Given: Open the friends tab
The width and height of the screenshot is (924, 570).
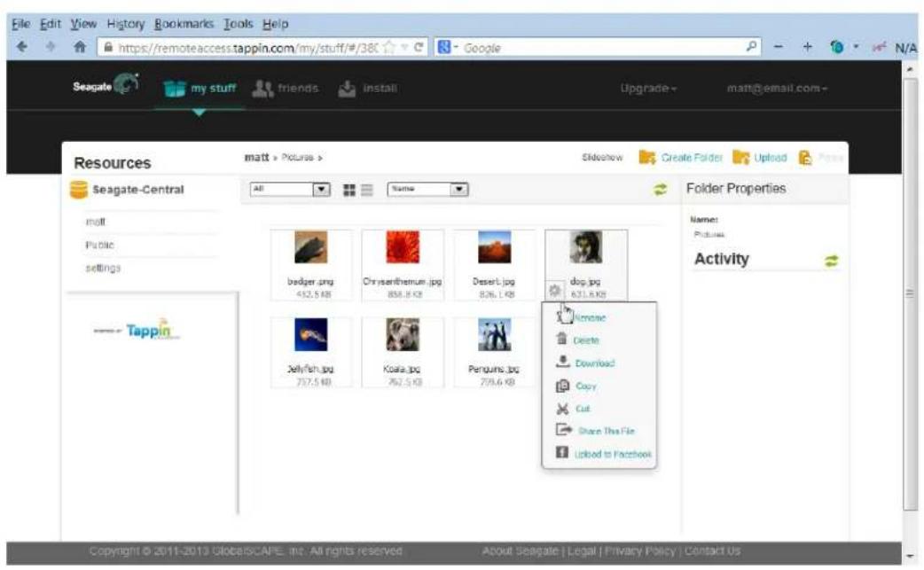Looking at the screenshot, I should (286, 89).
